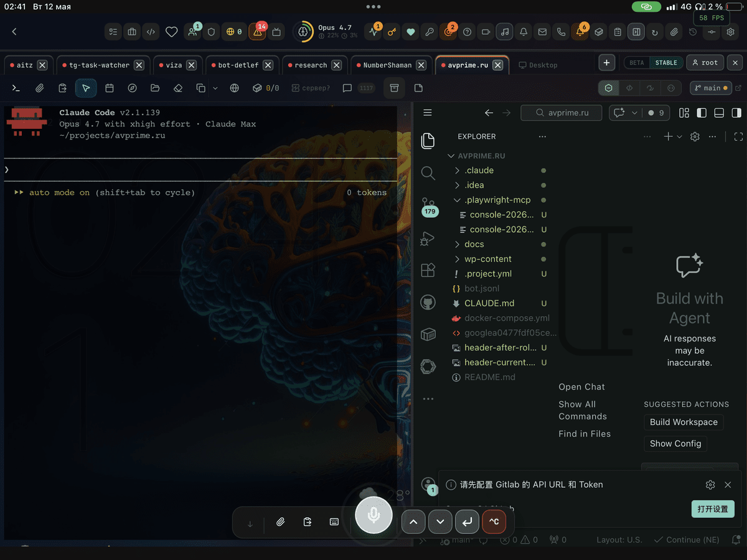Click the music note icon in the top bar
This screenshot has height=560, width=747.
505,32
